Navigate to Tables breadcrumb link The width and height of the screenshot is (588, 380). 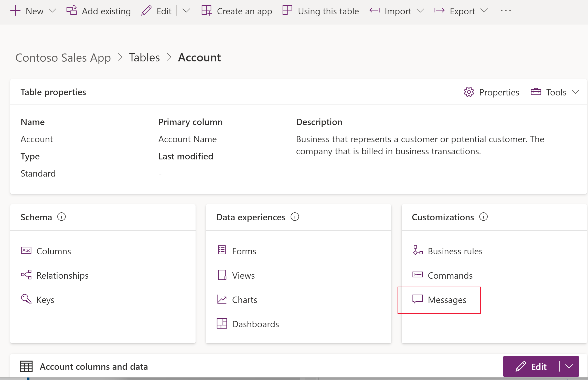pyautogui.click(x=144, y=57)
